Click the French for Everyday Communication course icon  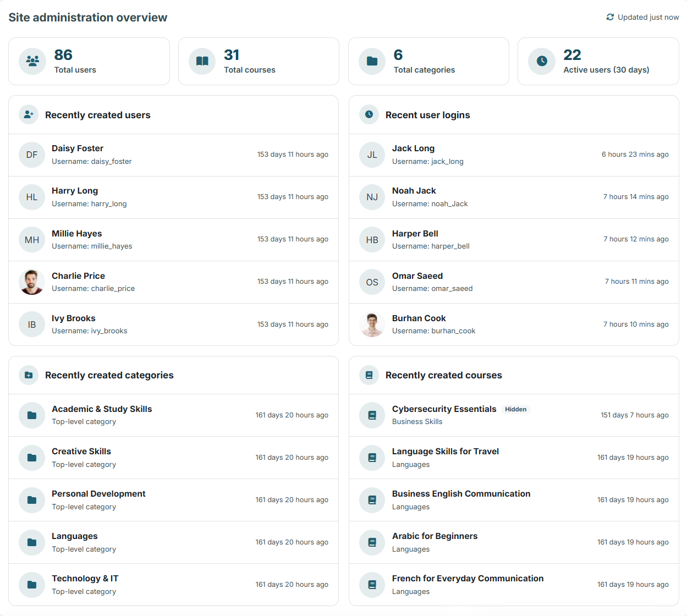(372, 585)
